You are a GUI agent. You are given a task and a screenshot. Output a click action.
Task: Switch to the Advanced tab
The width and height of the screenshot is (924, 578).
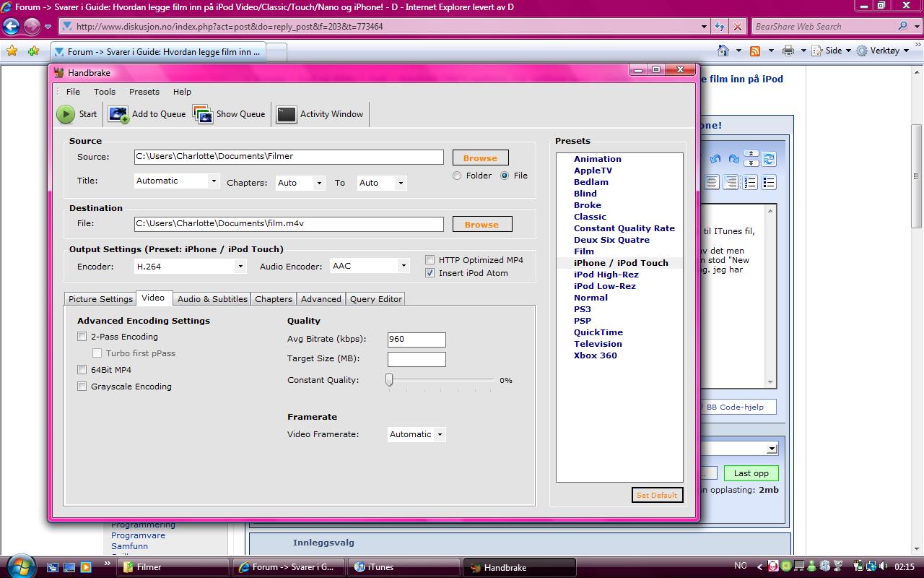(x=321, y=299)
